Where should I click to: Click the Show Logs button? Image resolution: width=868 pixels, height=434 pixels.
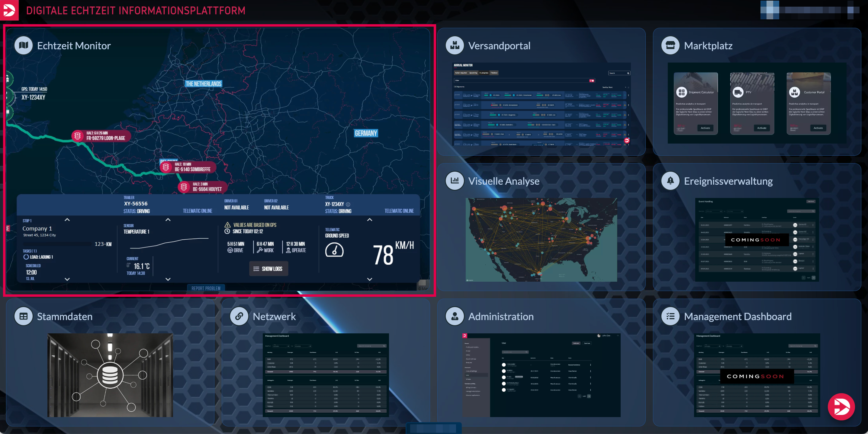[x=268, y=269]
